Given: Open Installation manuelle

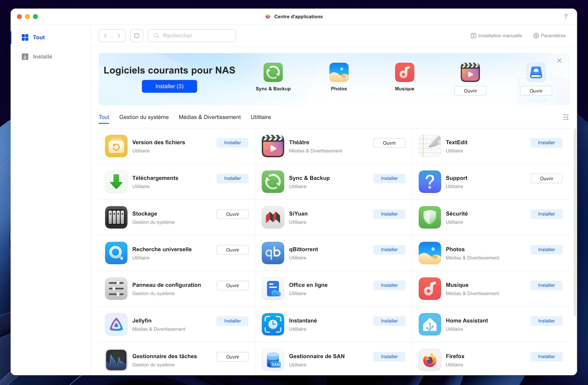Looking at the screenshot, I should pyautogui.click(x=496, y=36).
